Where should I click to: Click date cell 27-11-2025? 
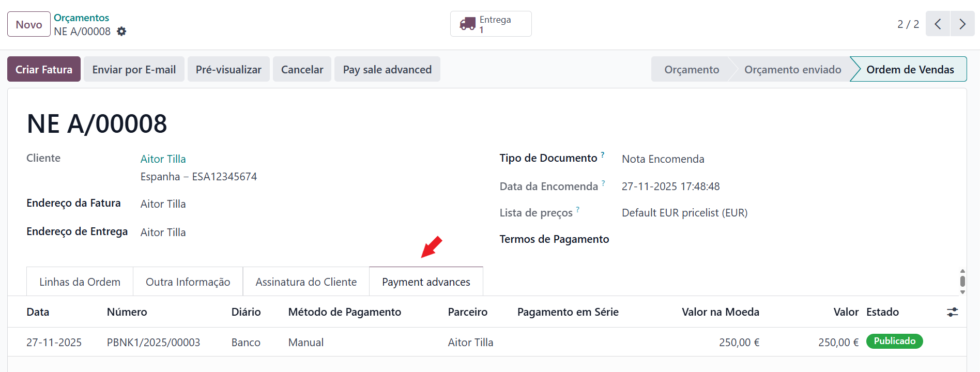(54, 343)
